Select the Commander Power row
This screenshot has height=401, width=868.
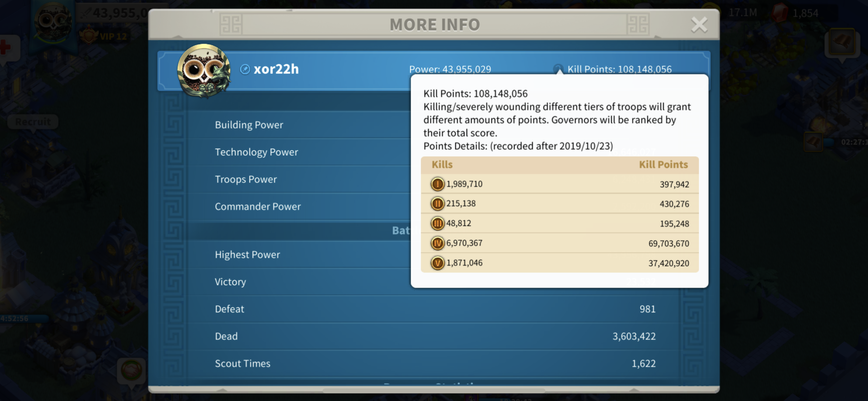coord(258,206)
